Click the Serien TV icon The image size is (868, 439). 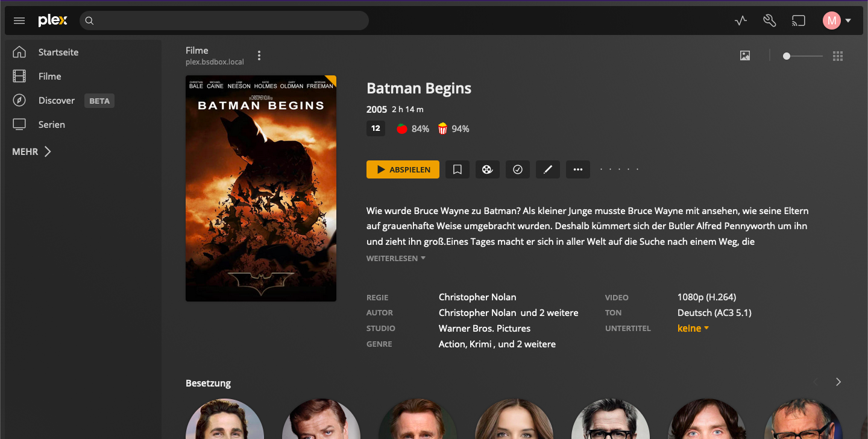(19, 124)
